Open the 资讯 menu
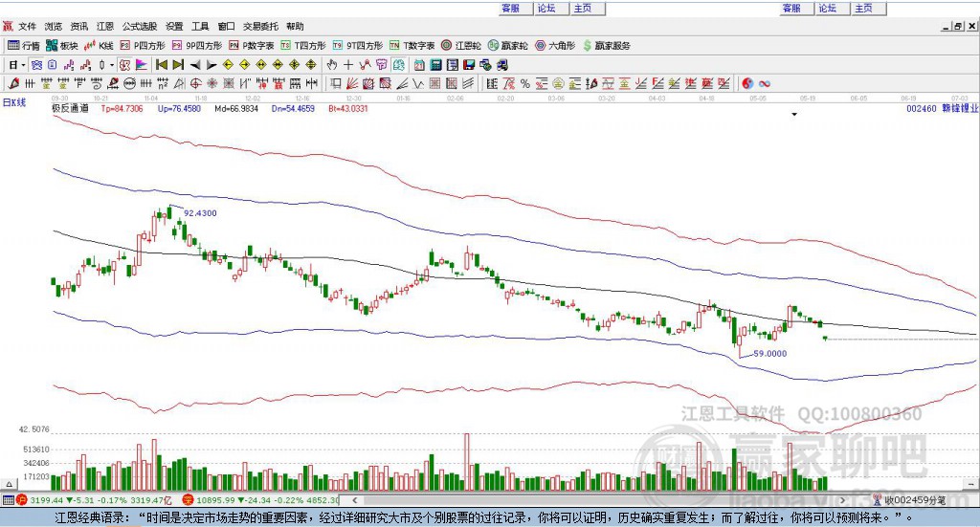This screenshot has width=980, height=527. pyautogui.click(x=78, y=26)
